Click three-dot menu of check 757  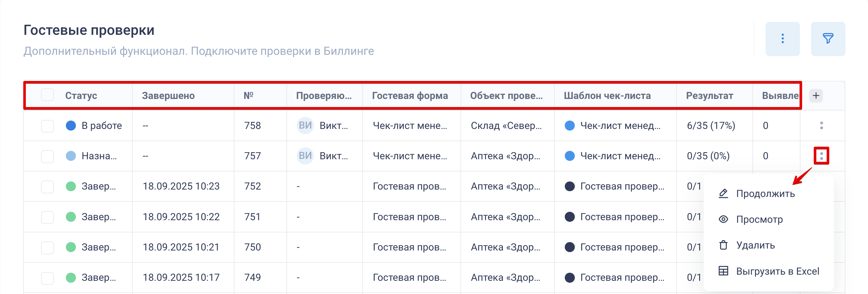tap(821, 156)
